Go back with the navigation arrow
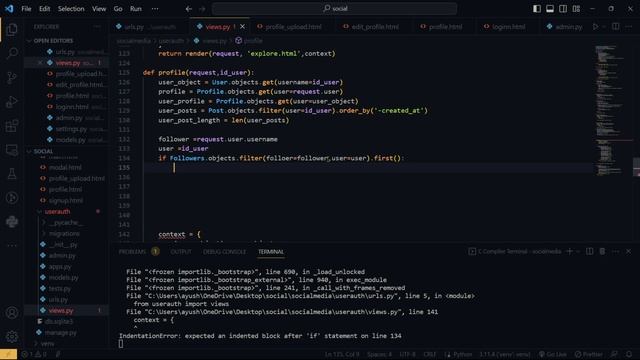The width and height of the screenshot is (640, 360). (189, 9)
